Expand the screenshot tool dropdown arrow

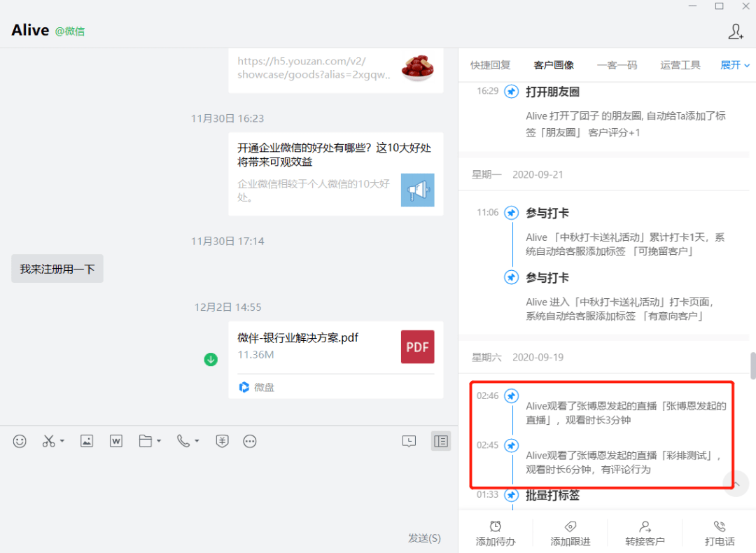pyautogui.click(x=62, y=441)
